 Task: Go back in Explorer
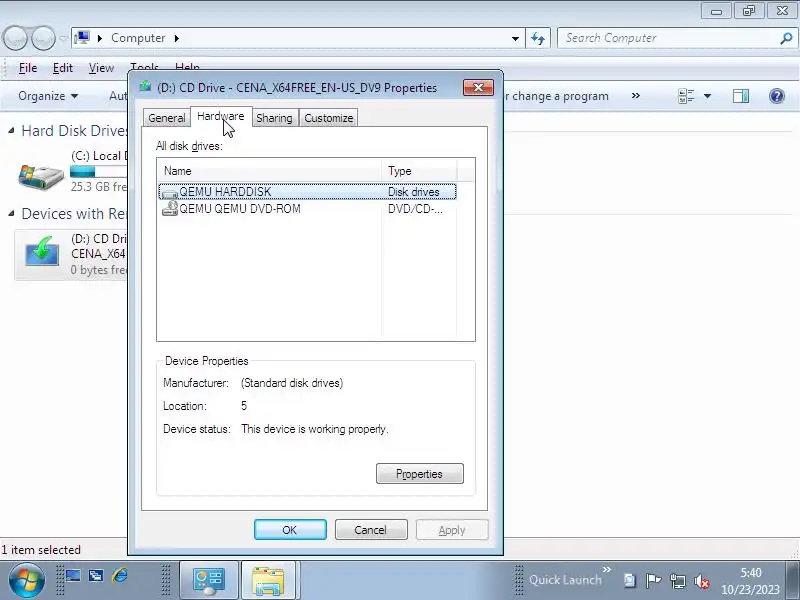pos(15,38)
